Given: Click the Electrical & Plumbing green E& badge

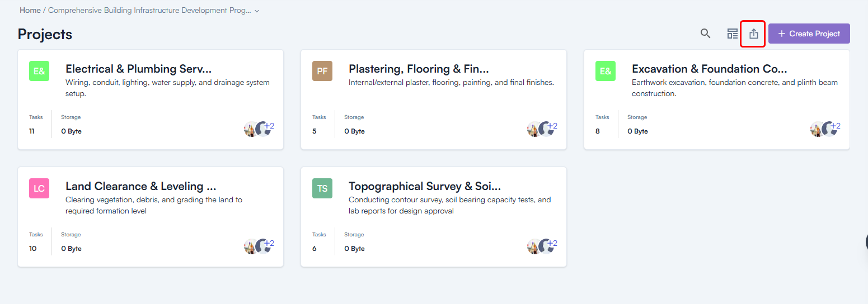Looking at the screenshot, I should pos(39,71).
